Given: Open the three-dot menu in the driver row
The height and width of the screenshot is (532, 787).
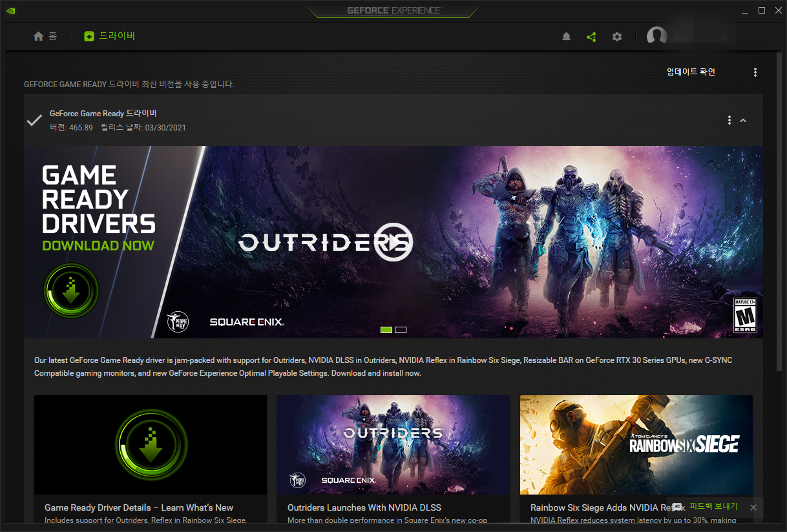Looking at the screenshot, I should pos(729,120).
